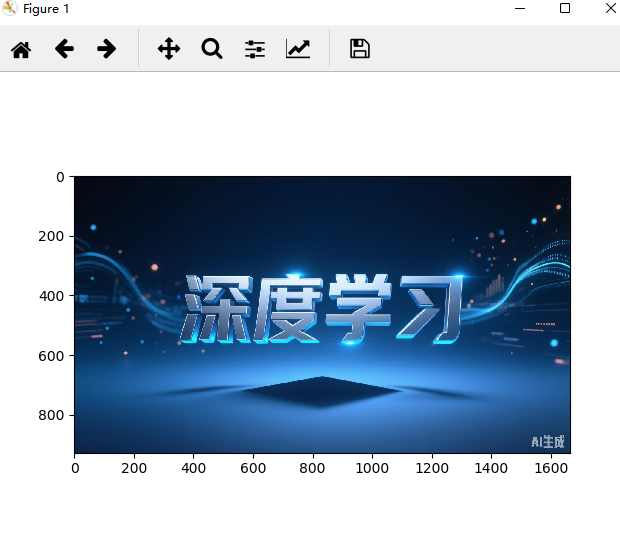This screenshot has width=620, height=535.
Task: Click the displayed deep learning image
Action: (x=322, y=315)
